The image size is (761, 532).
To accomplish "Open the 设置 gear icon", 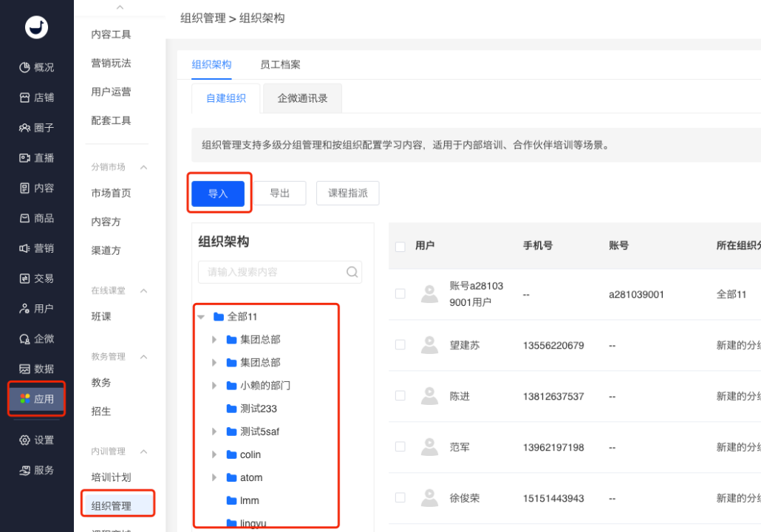I will (x=24, y=440).
